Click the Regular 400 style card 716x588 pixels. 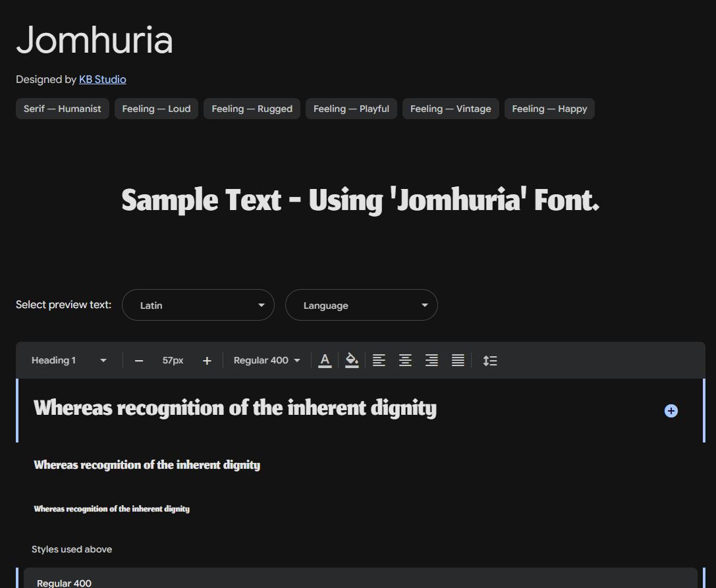[360, 578]
